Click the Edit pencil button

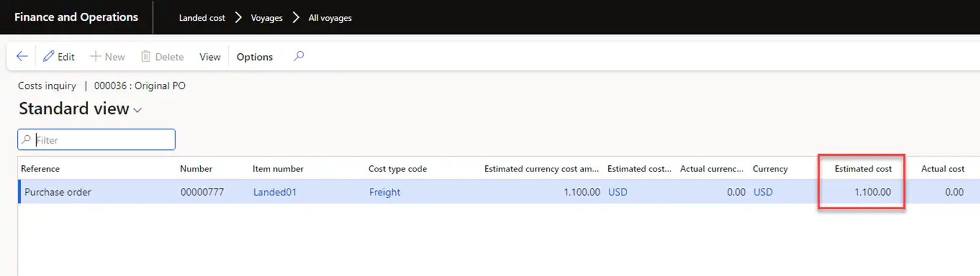[x=59, y=56]
